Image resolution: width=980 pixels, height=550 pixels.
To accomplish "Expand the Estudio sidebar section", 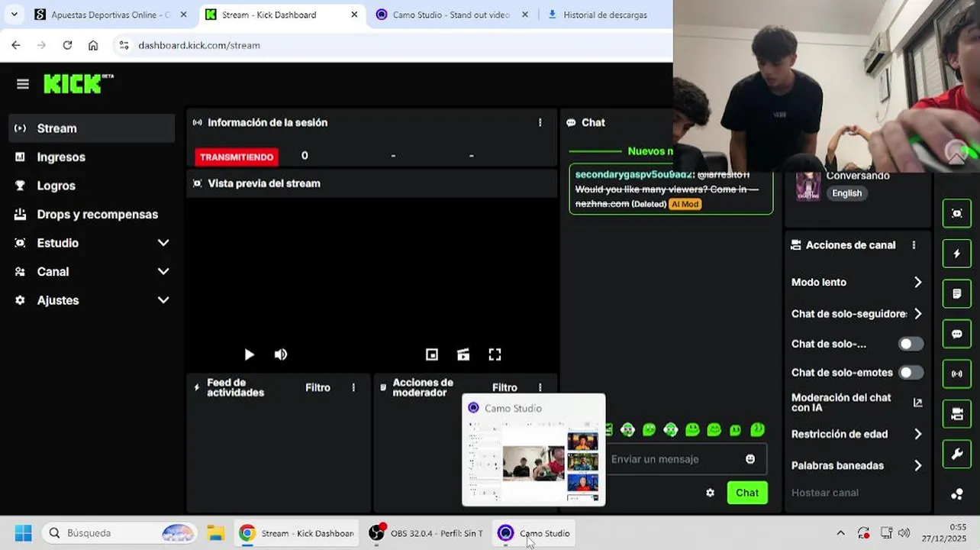I will pos(163,243).
